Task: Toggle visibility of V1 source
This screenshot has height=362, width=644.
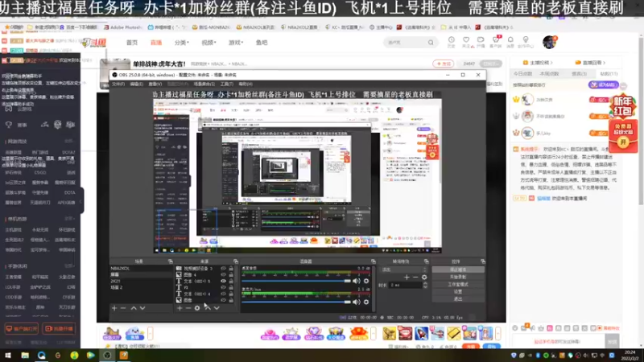Action: coord(223,287)
